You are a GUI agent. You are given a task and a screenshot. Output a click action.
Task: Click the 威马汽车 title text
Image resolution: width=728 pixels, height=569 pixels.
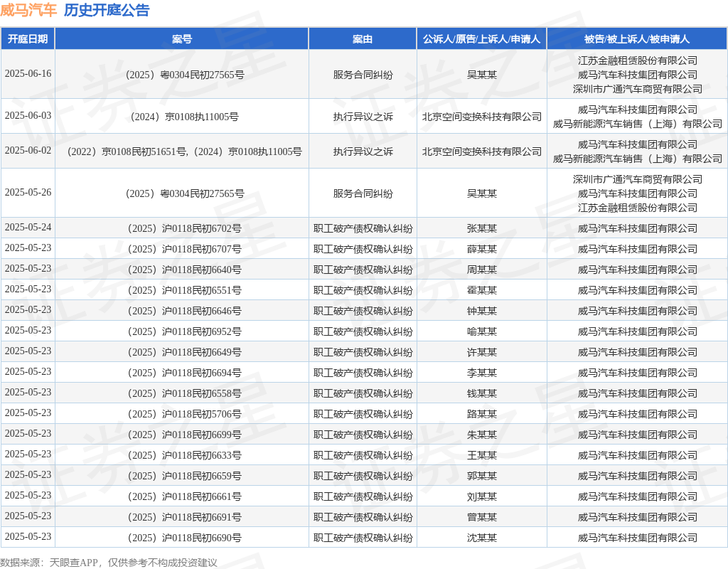pyautogui.click(x=28, y=10)
